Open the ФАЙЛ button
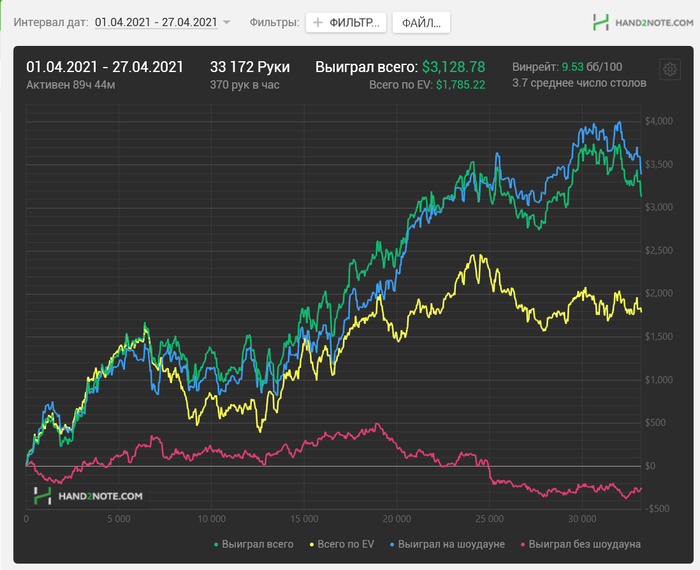The image size is (700, 570). click(x=421, y=23)
